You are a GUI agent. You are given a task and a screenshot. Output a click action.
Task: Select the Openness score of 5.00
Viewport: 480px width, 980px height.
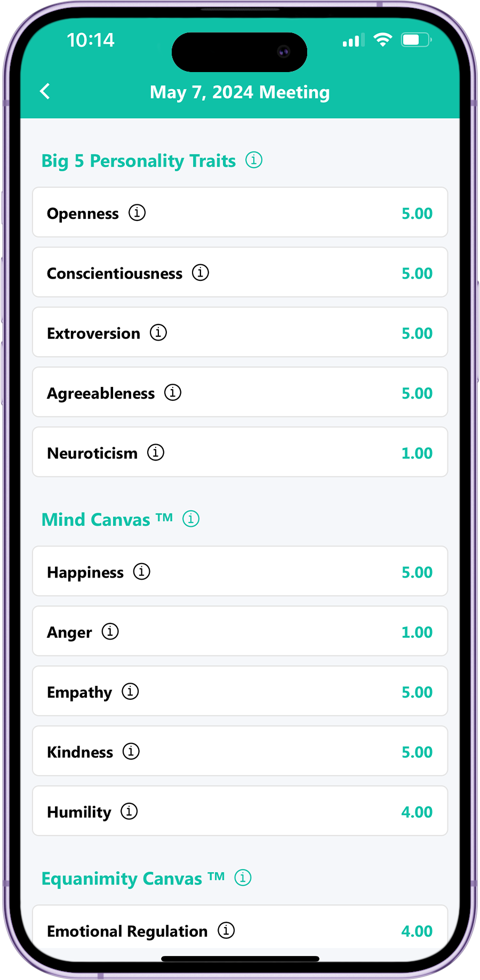(417, 214)
